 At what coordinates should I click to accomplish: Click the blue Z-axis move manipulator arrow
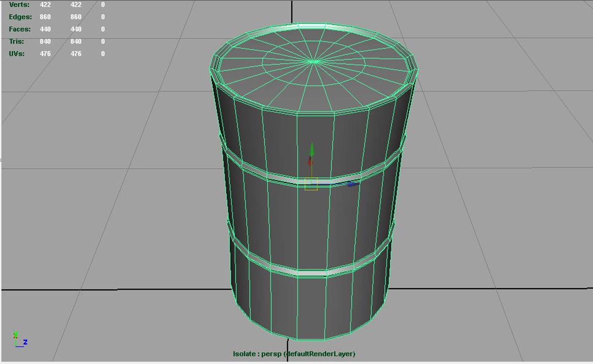pyautogui.click(x=352, y=184)
